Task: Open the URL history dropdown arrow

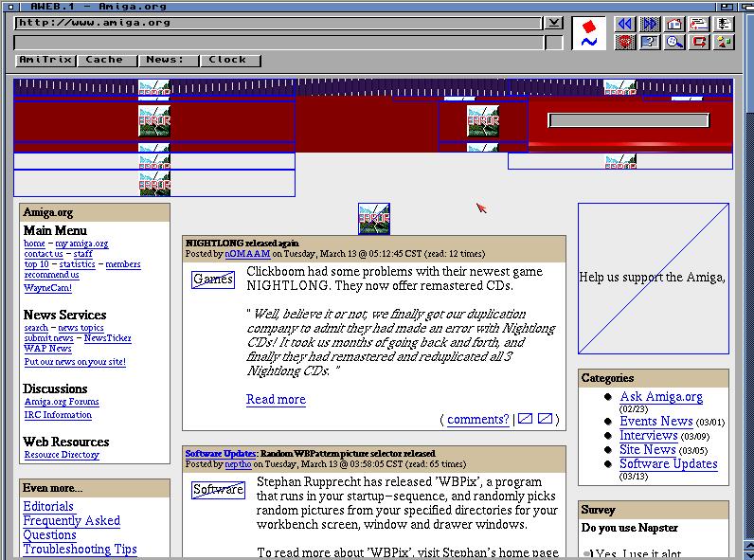Action: pyautogui.click(x=554, y=23)
